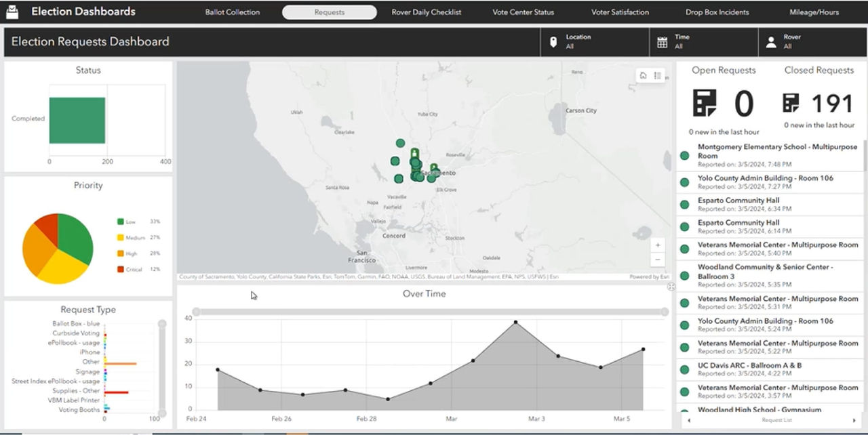Viewport: 868px width, 435px height.
Task: Click the Closed Requests counter icon
Action: [791, 103]
